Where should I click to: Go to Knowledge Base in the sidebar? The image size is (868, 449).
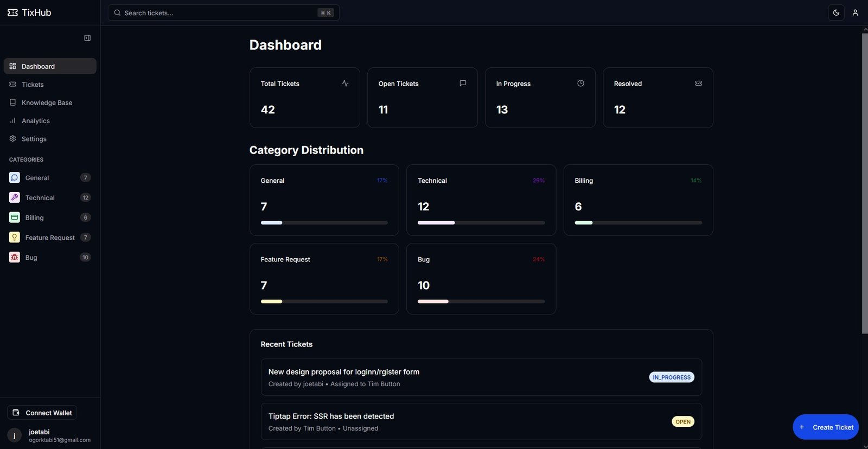click(50, 102)
